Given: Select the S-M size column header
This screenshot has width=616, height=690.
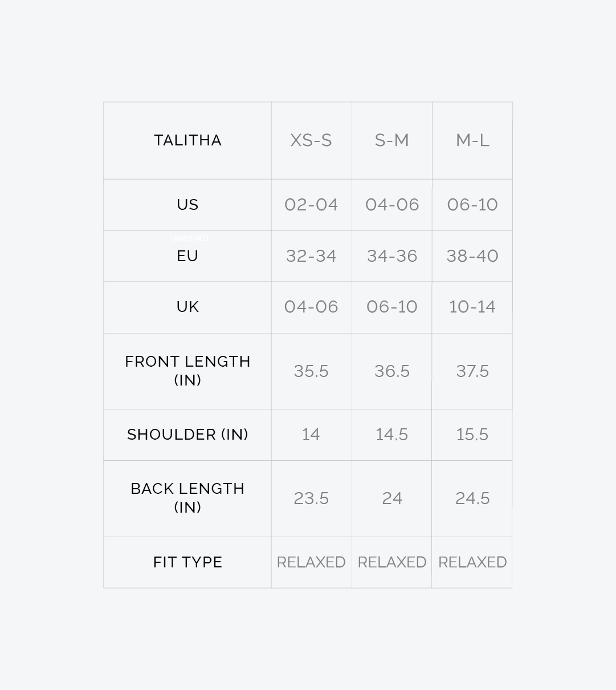Looking at the screenshot, I should (x=392, y=140).
